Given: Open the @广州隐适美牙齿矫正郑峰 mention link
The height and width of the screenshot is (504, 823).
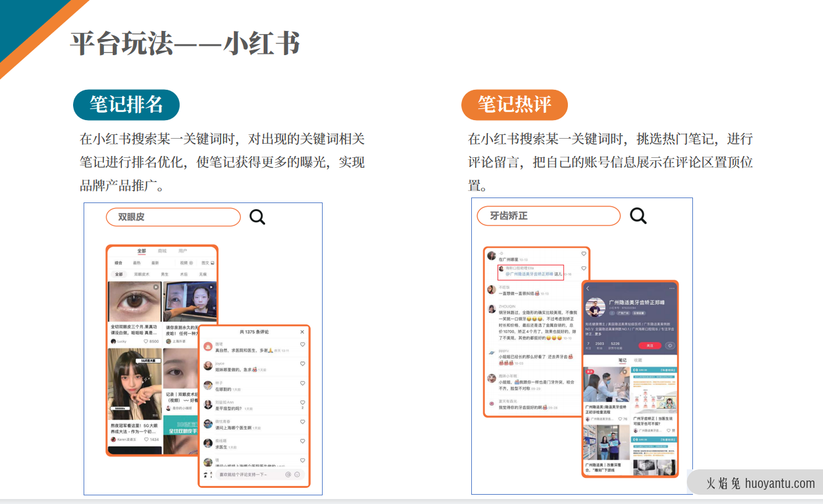Looking at the screenshot, I should coord(529,274).
